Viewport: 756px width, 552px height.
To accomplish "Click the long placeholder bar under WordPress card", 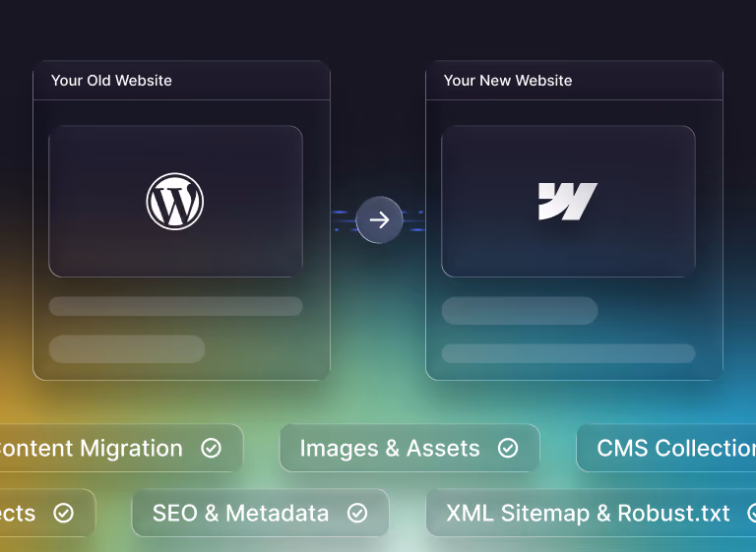I will point(175,306).
